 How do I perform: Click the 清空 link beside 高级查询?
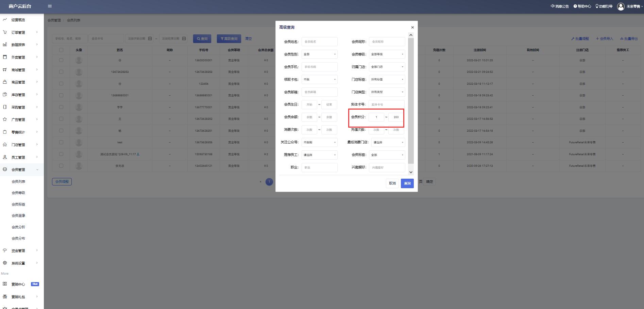click(x=249, y=39)
